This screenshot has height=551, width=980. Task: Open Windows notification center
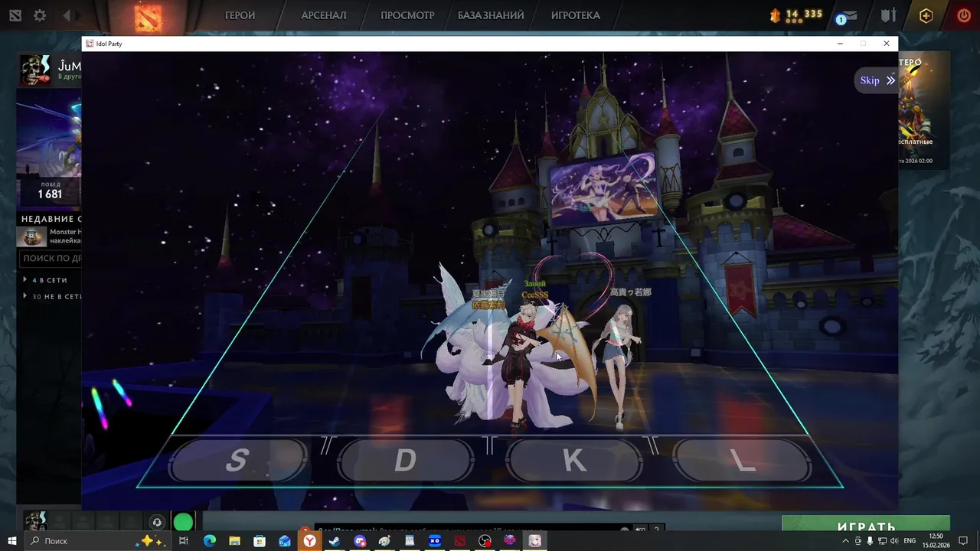964,541
